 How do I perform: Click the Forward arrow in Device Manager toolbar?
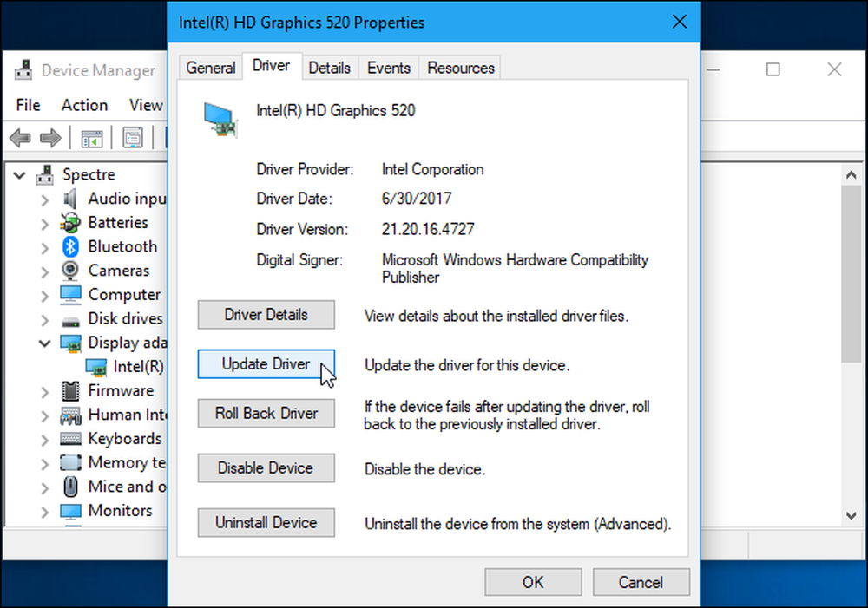click(x=51, y=138)
